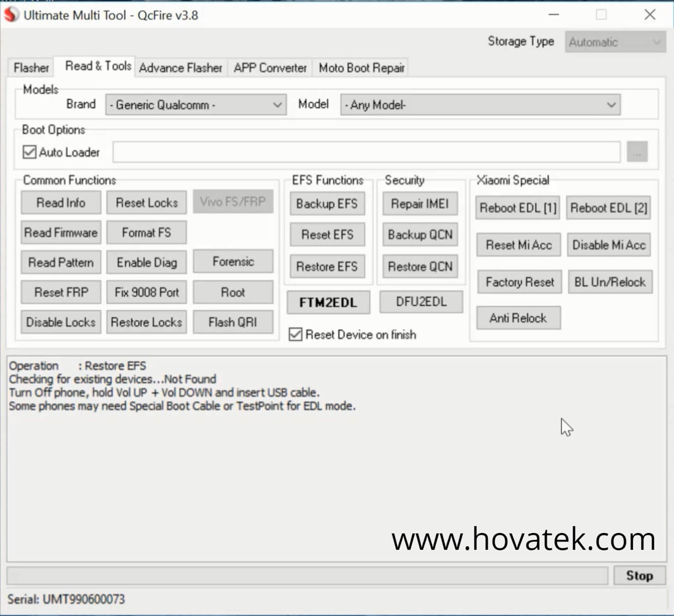
Task: Click the Flash QRI button
Action: (233, 322)
